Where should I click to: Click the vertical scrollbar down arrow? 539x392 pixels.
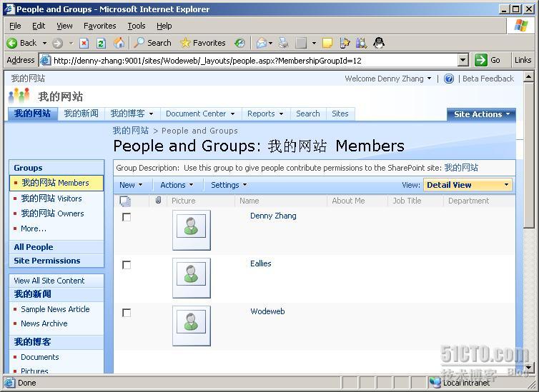click(529, 366)
